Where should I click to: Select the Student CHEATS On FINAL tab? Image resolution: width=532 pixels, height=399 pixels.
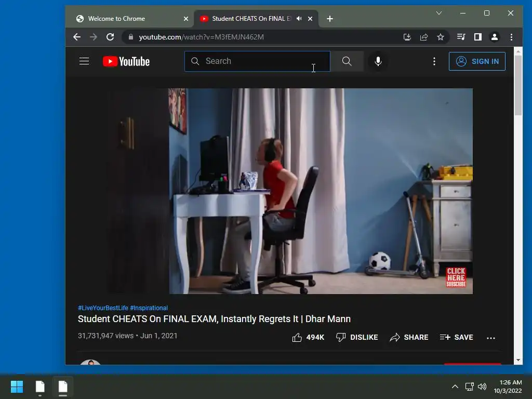251,19
